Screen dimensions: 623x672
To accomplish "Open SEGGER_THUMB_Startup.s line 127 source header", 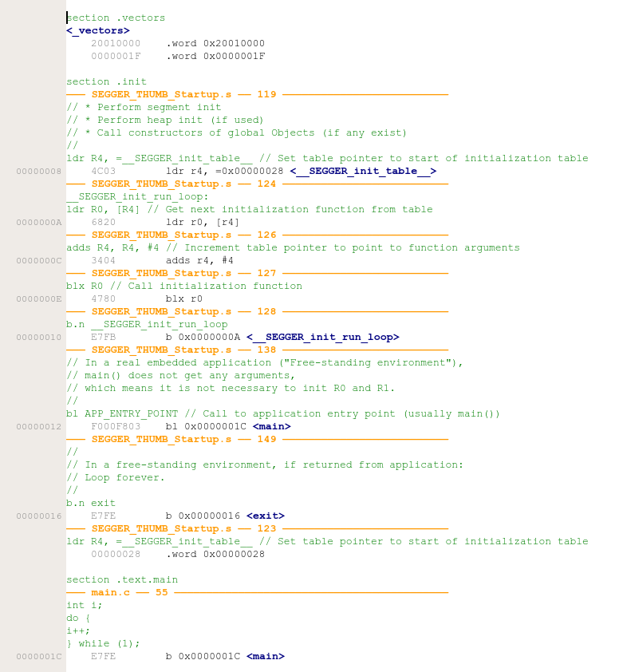I will (x=257, y=274).
